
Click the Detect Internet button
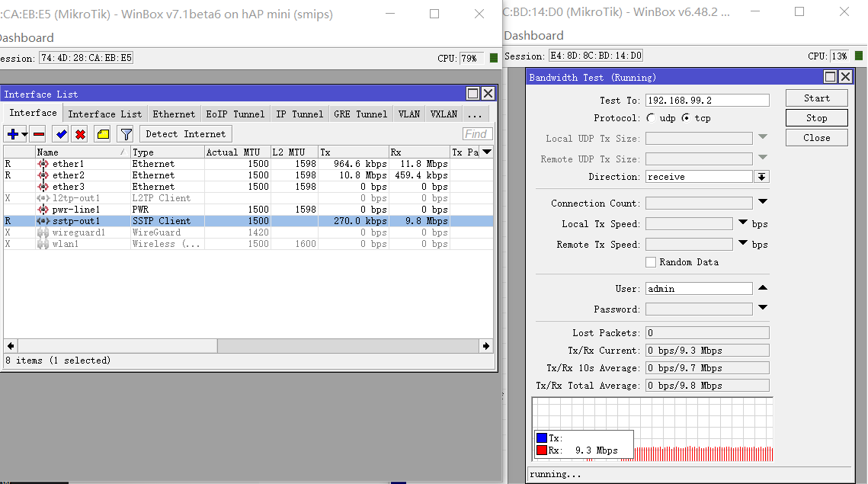(x=185, y=134)
